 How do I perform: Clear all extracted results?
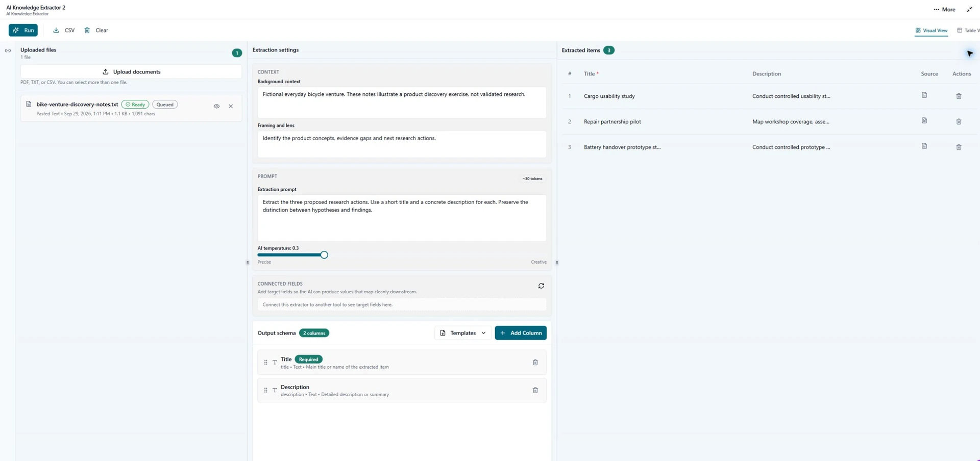tap(96, 30)
